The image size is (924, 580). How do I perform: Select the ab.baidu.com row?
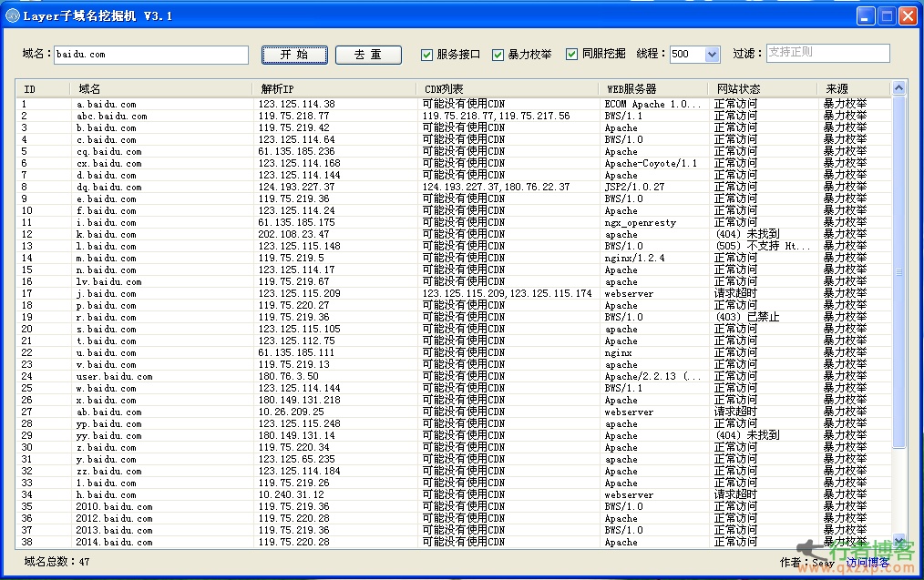(454, 412)
